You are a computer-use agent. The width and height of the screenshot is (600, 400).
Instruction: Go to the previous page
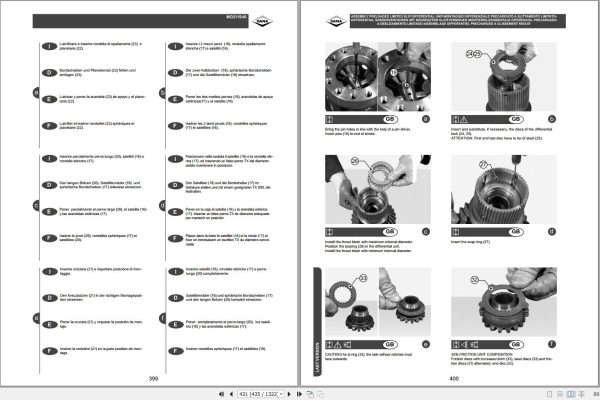click(231, 394)
